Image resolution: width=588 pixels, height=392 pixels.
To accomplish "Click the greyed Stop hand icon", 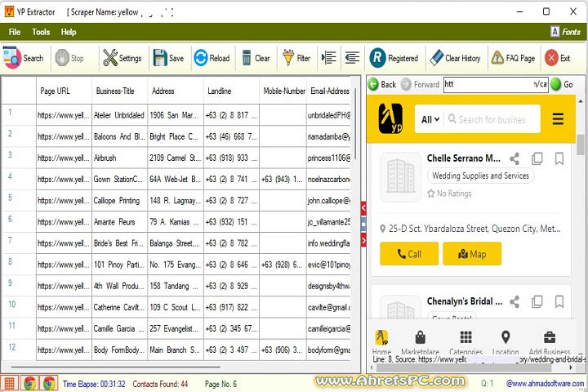I will (62, 58).
